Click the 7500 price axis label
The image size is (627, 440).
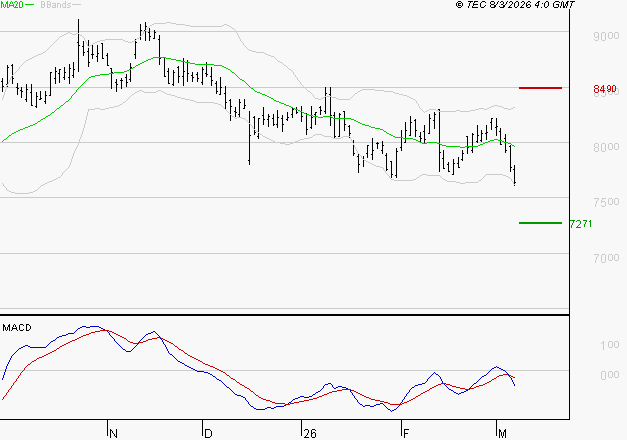[606, 202]
